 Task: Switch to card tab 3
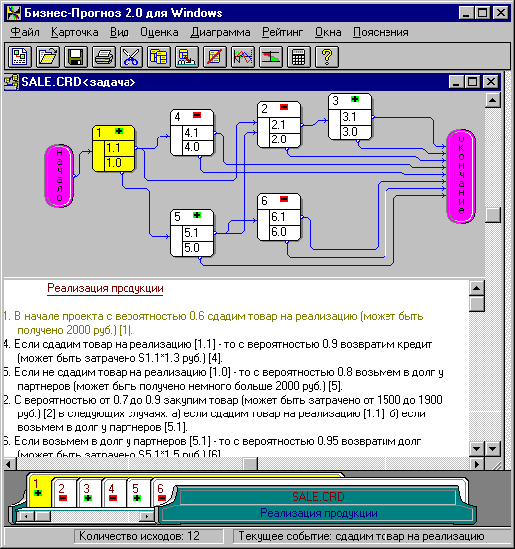point(89,493)
